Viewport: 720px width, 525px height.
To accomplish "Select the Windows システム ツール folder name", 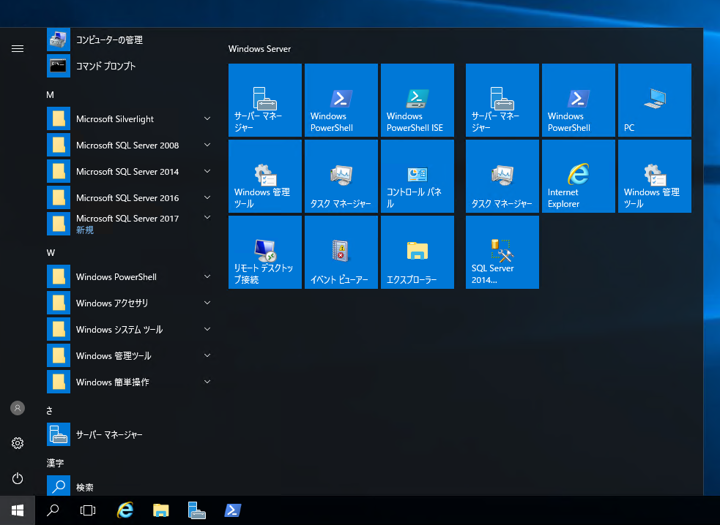I will (119, 329).
